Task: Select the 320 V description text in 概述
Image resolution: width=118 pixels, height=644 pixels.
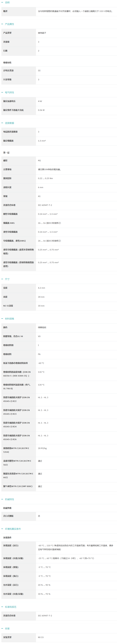Action: [75, 11]
